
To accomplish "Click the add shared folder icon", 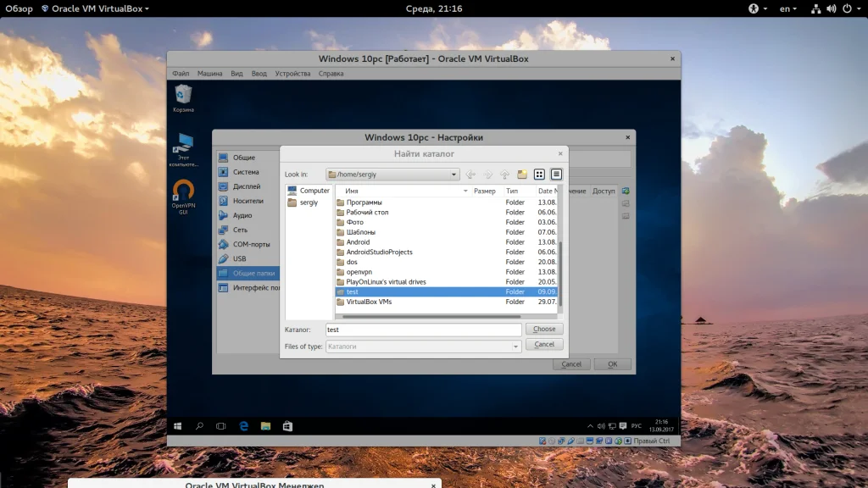I will pyautogui.click(x=626, y=191).
